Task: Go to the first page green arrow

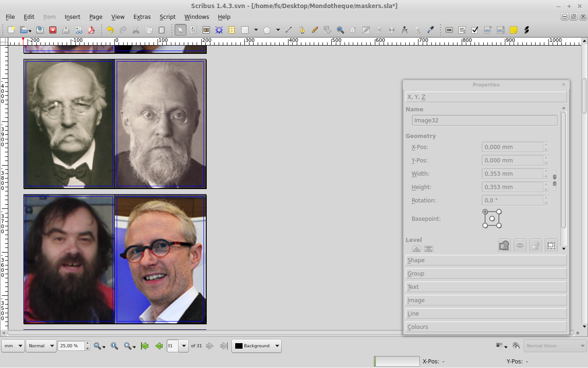Action: pos(145,346)
